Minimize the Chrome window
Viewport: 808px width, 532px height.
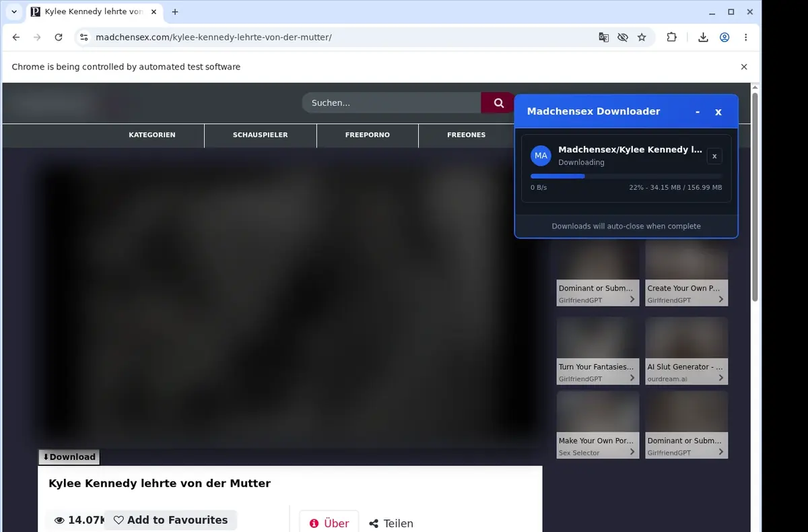point(712,12)
